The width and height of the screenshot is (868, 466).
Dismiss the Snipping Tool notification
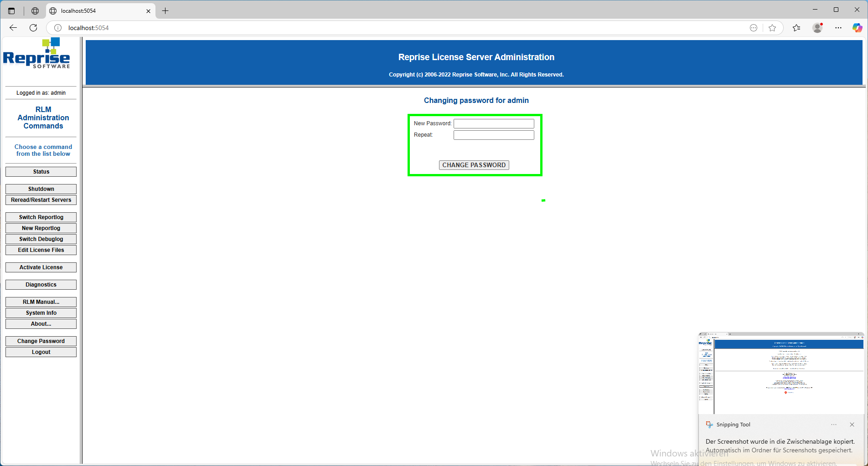[852, 425]
